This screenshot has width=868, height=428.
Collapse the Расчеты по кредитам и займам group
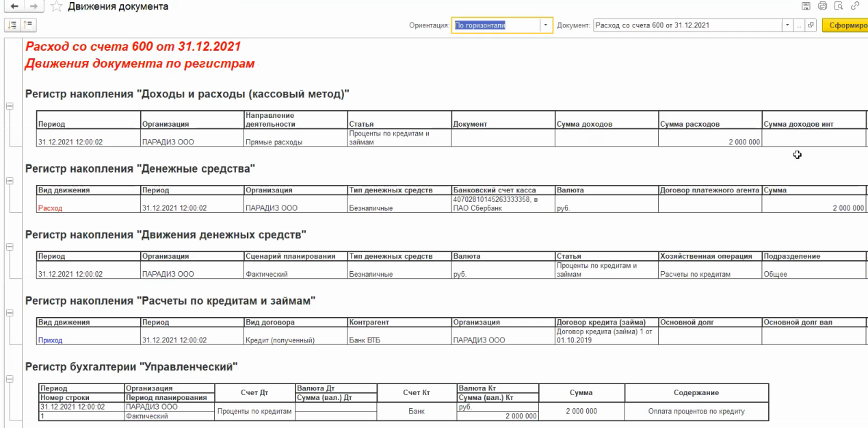[x=10, y=312]
